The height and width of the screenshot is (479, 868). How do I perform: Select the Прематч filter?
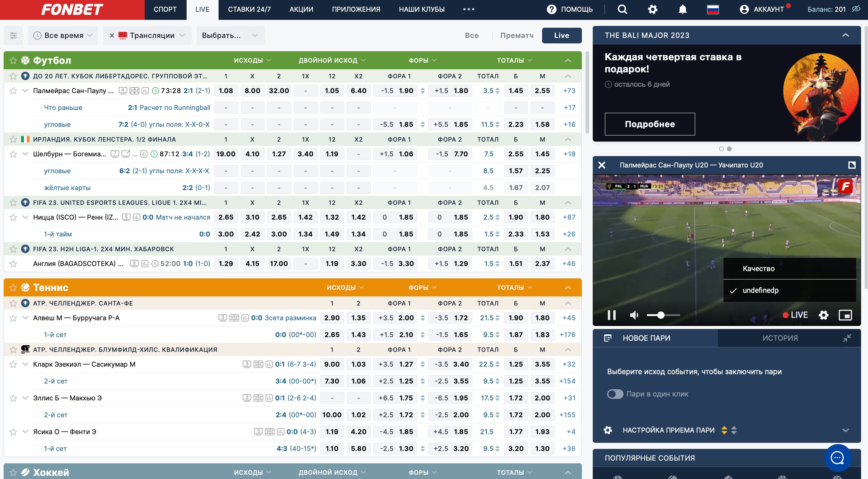pyautogui.click(x=516, y=35)
